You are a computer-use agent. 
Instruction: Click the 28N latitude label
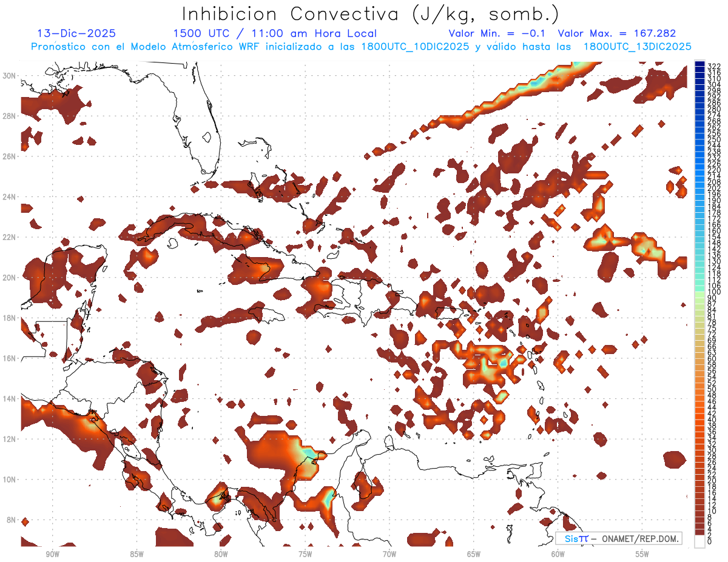9,116
